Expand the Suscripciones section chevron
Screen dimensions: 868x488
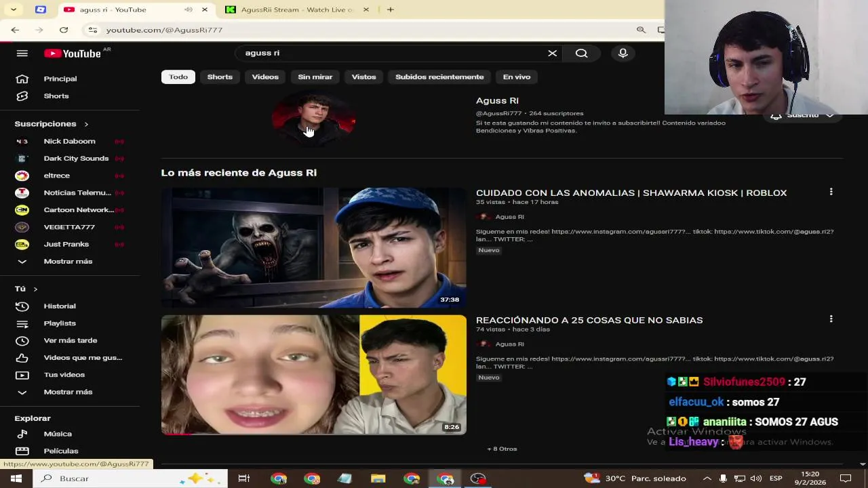tap(86, 124)
